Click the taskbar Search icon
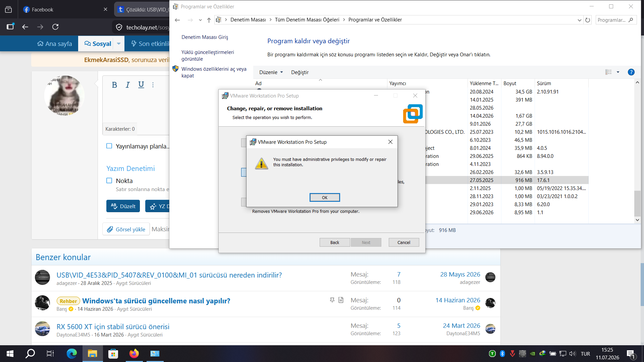The image size is (644, 362). point(30,354)
